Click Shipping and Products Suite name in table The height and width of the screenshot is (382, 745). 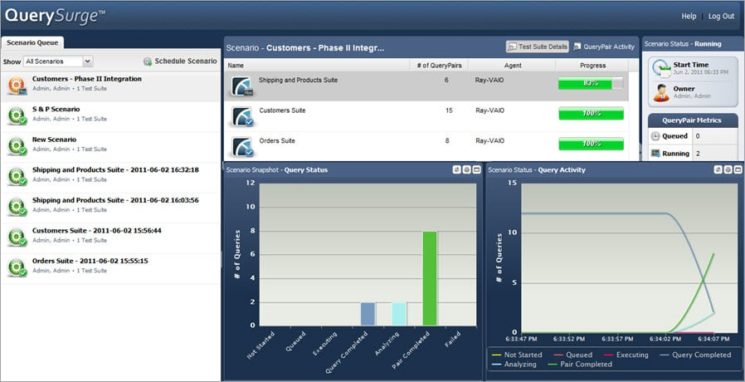298,80
